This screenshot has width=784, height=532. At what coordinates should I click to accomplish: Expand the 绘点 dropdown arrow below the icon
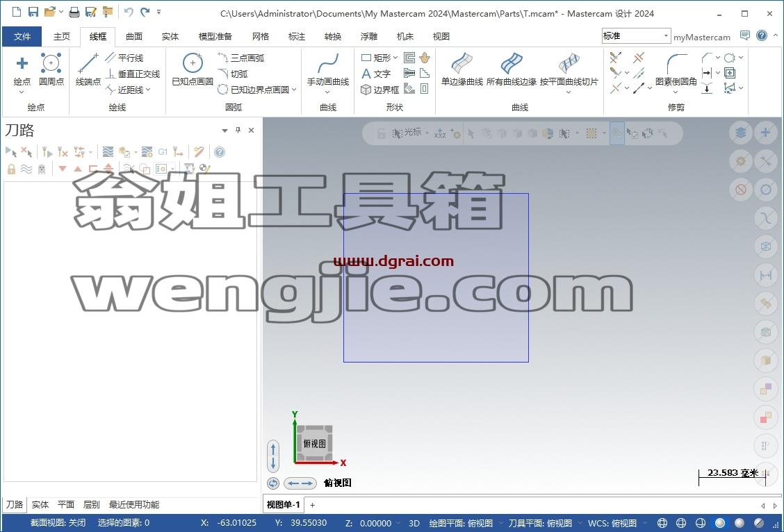click(x=22, y=92)
